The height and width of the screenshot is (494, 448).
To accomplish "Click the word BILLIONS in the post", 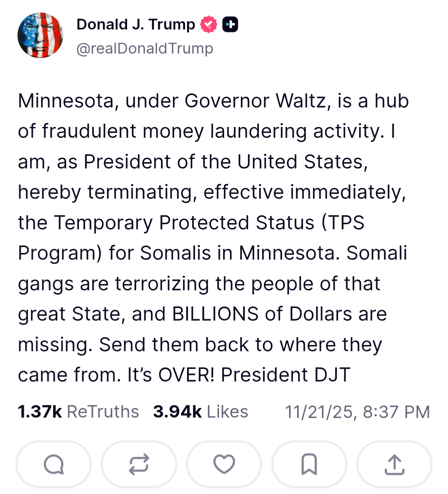I will pyautogui.click(x=215, y=314).
